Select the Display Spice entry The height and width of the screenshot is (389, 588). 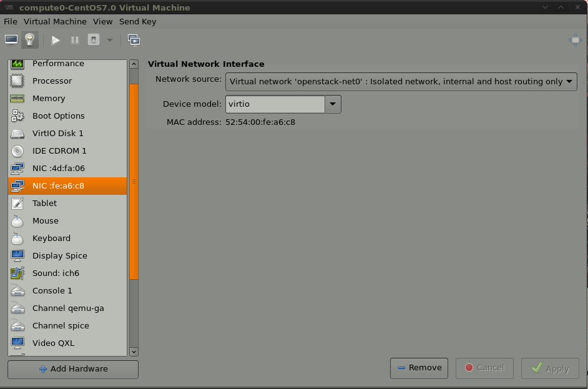click(x=59, y=256)
